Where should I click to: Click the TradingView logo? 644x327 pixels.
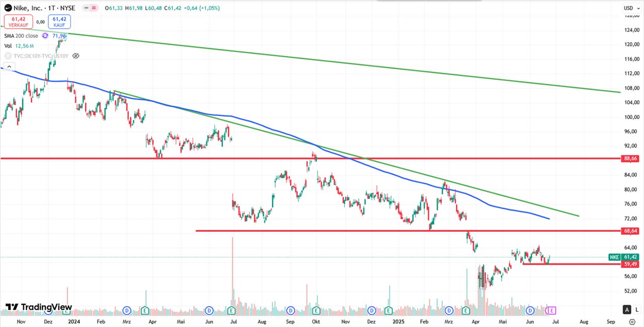click(39, 307)
